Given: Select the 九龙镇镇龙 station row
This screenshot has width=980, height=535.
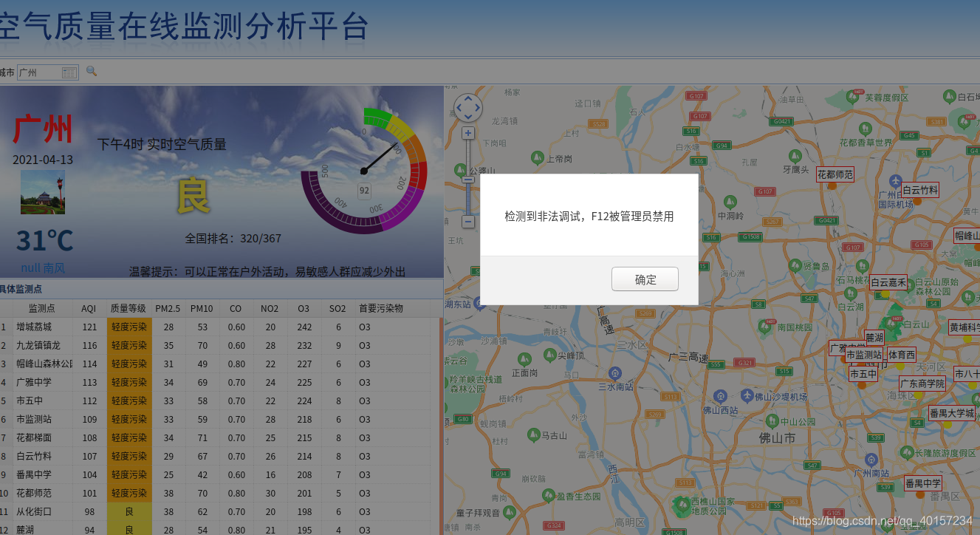Looking at the screenshot, I should (219, 345).
